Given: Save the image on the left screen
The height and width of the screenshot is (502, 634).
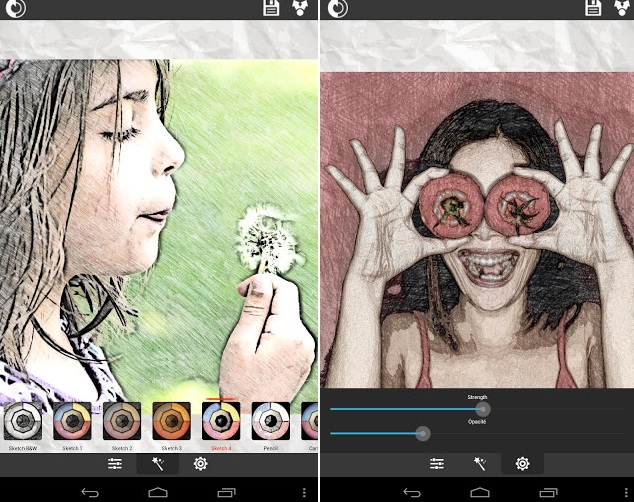Looking at the screenshot, I should pyautogui.click(x=271, y=8).
